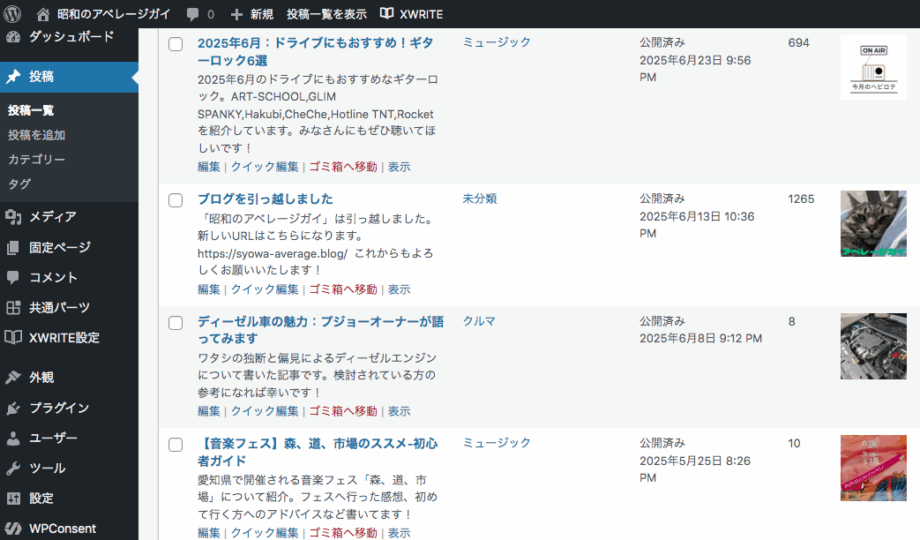
Task: Click the site name 昭和のアベレージガイ
Action: (x=114, y=14)
